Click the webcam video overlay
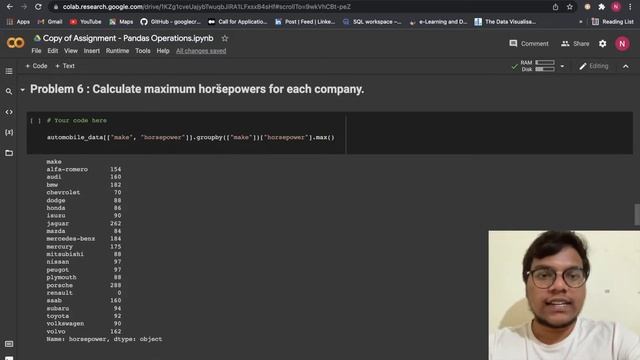This screenshot has width=640, height=360. coord(564,296)
